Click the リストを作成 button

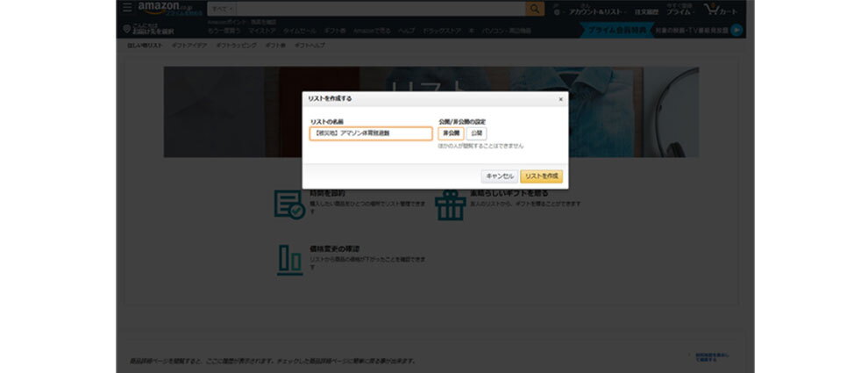[541, 176]
